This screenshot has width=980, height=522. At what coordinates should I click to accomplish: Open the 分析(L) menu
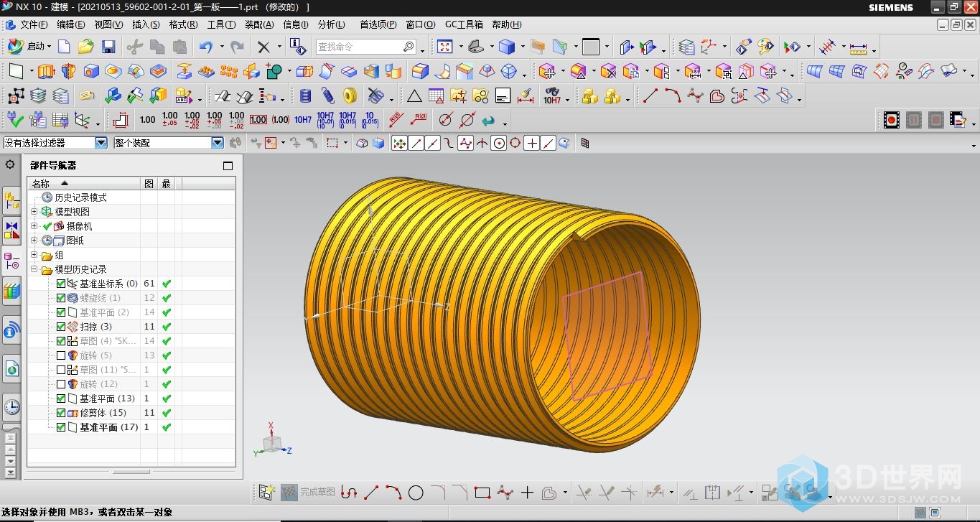(331, 24)
